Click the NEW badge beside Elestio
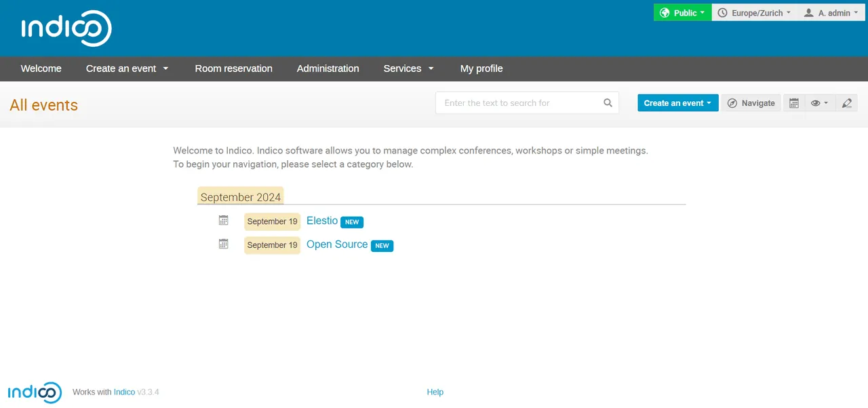Screen dimensions: 868x408 (352, 222)
